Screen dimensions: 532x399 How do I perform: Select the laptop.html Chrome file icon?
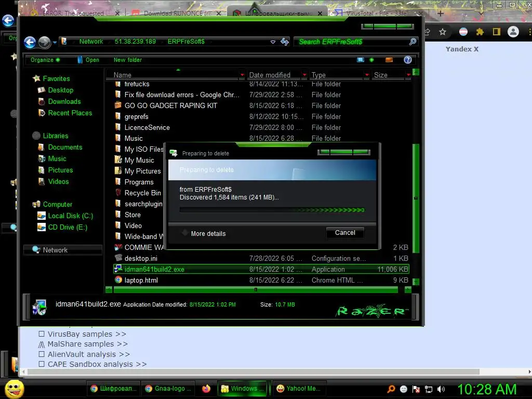pos(118,280)
